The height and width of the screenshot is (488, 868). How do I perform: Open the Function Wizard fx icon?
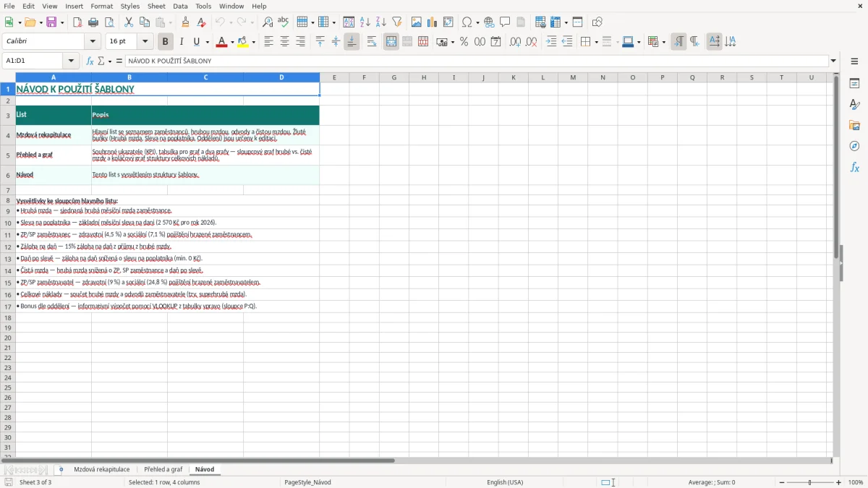(x=90, y=61)
